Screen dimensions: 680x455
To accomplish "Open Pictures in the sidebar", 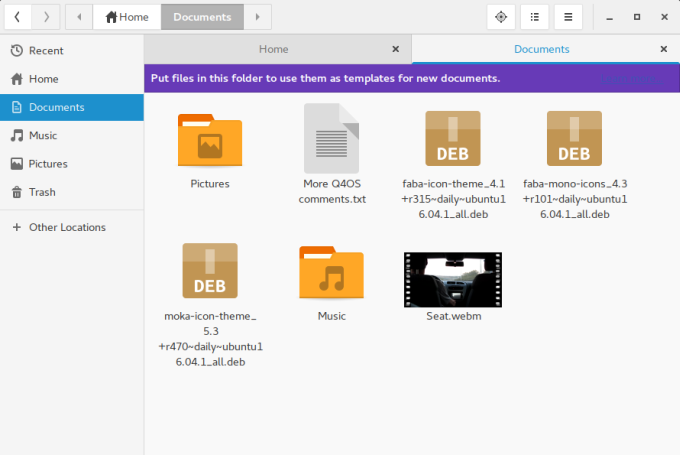I will 72,164.
